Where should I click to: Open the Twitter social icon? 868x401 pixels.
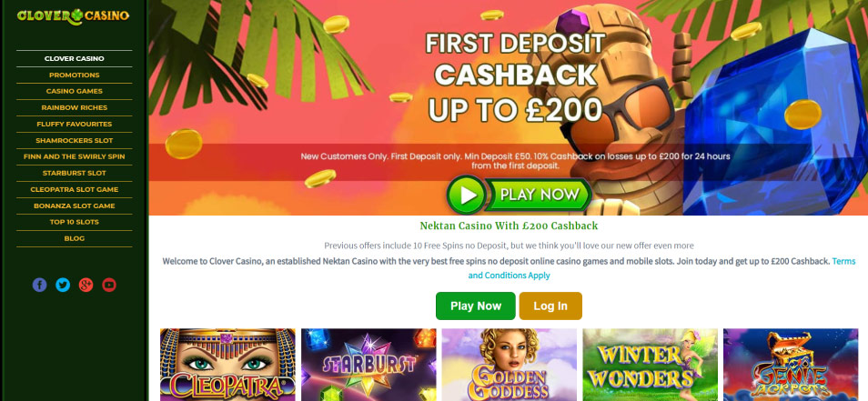[63, 285]
